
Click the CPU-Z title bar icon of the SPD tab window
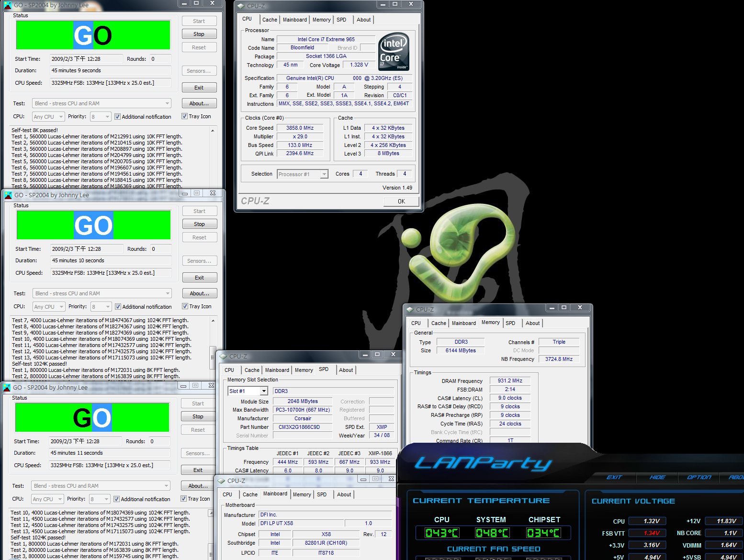(223, 357)
